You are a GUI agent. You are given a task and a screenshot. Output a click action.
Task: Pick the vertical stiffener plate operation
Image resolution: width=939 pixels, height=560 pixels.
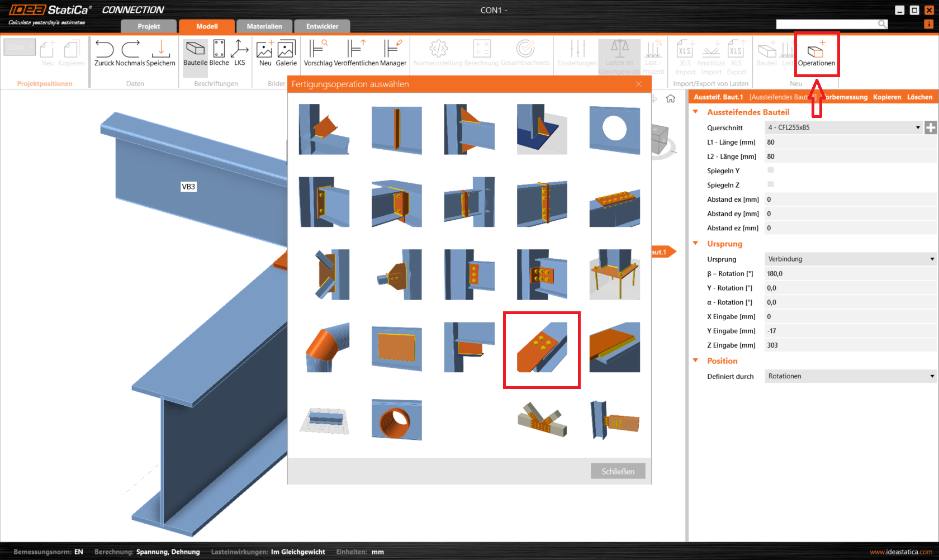(x=396, y=129)
